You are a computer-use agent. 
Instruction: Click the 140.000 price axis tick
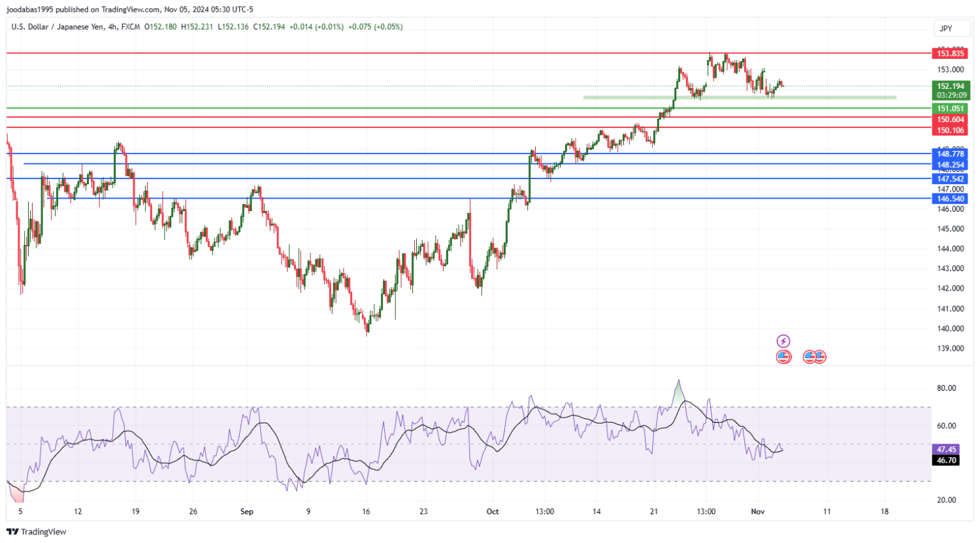click(951, 329)
